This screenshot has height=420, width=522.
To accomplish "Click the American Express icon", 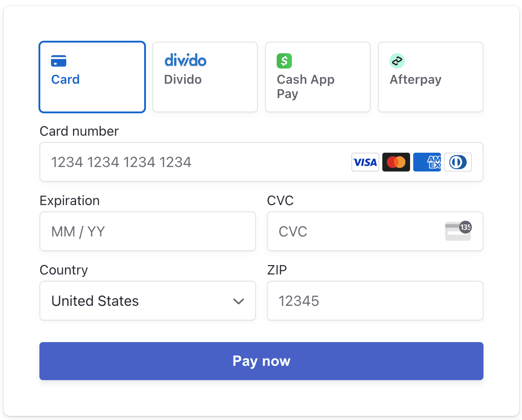I will 427,162.
